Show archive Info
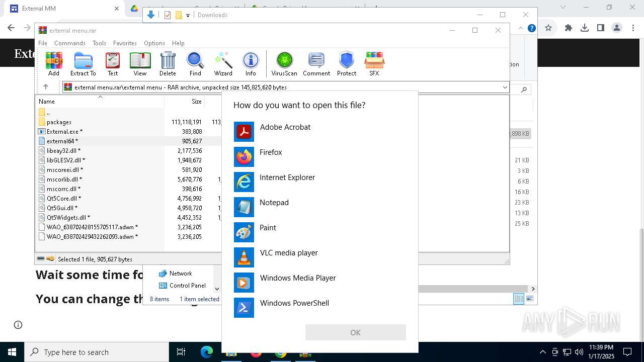 (251, 64)
